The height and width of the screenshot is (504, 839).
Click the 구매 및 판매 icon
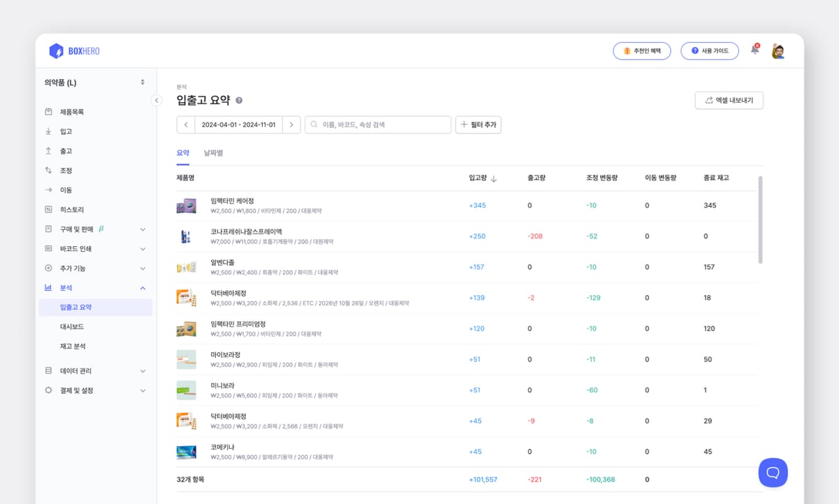(x=48, y=229)
